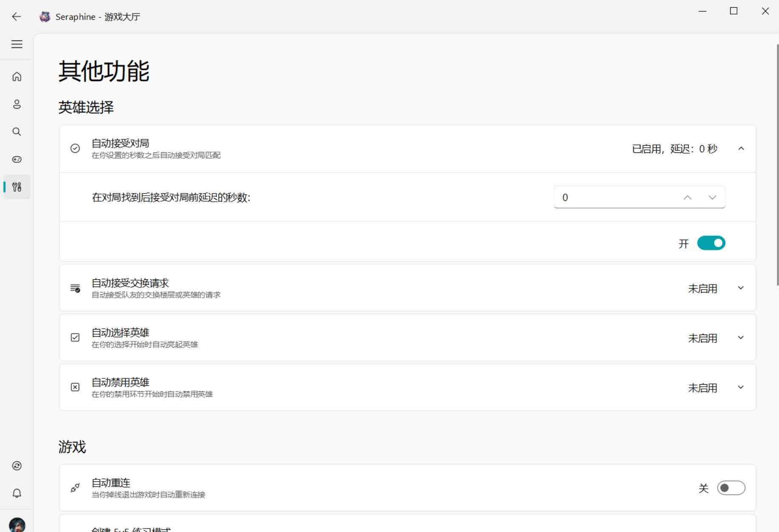Click the auto accept swap request icon

pyautogui.click(x=75, y=288)
